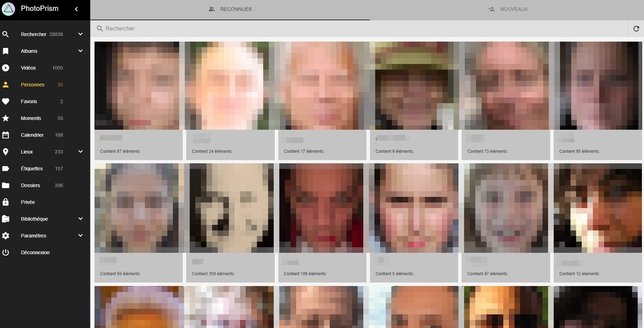The width and height of the screenshot is (644, 328).
Task: Expand the Lieux submenu arrow
Action: tap(80, 152)
